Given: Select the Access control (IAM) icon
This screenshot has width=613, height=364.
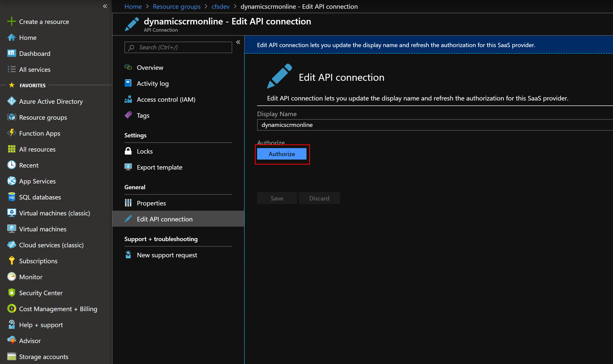Looking at the screenshot, I should pos(128,99).
